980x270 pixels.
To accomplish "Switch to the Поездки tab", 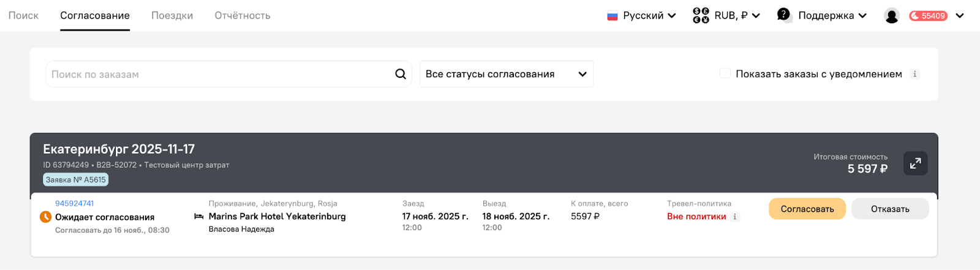I will tap(172, 15).
